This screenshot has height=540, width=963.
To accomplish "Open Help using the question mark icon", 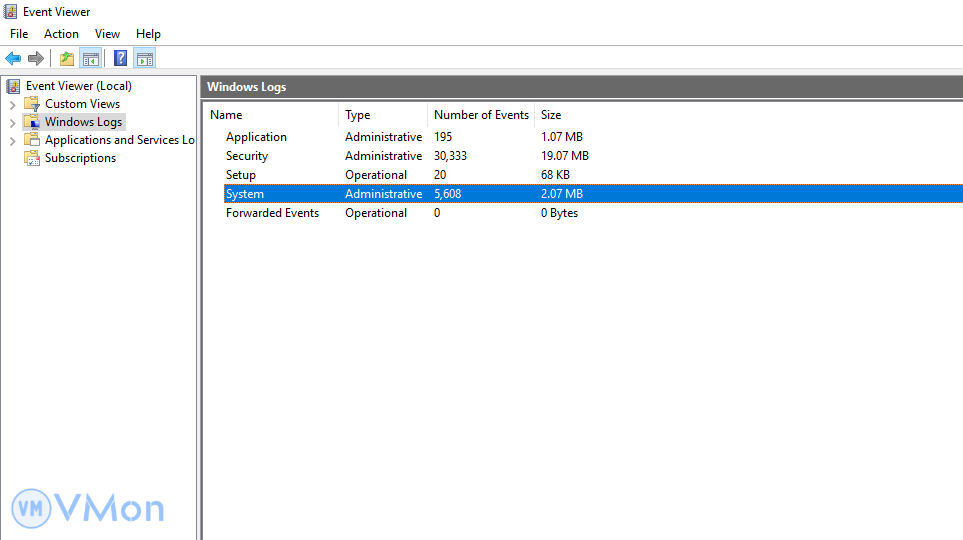I will 120,58.
